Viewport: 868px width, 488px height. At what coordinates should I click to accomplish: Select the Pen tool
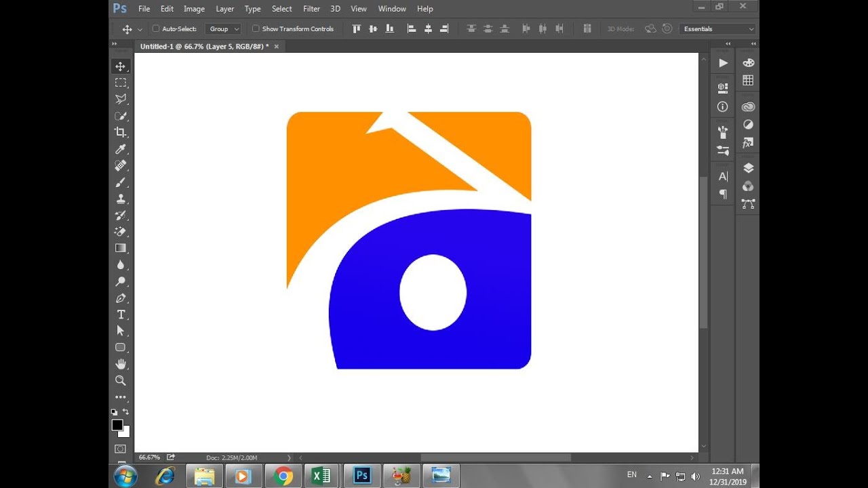pos(121,298)
